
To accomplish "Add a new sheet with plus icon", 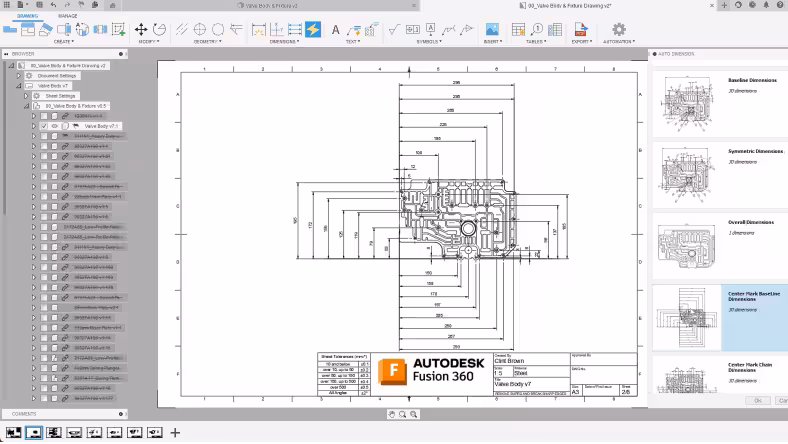I will pos(175,433).
